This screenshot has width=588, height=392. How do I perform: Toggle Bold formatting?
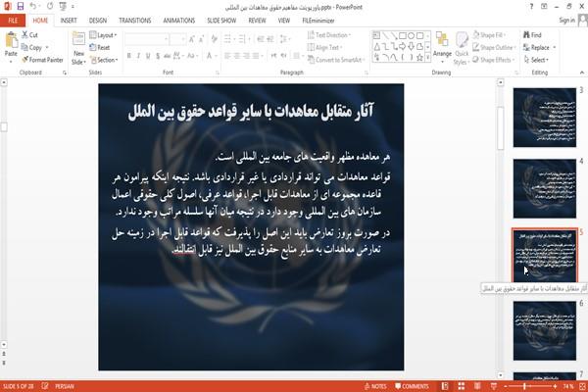point(129,56)
